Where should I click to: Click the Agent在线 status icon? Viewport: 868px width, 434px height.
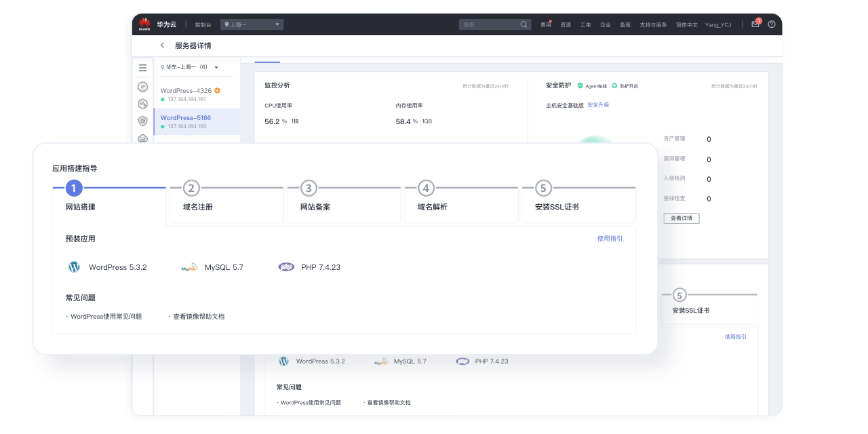tap(580, 86)
